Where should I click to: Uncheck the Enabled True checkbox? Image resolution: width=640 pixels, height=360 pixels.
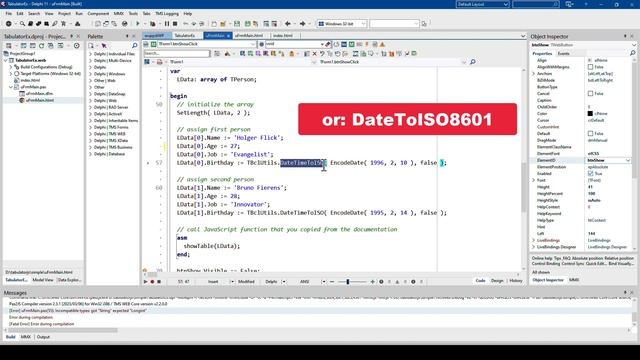(590, 173)
